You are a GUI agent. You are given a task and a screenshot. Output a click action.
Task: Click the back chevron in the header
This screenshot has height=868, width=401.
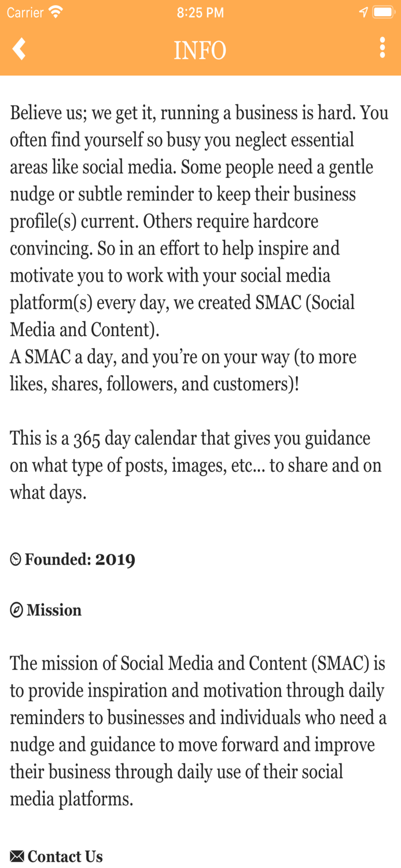coord(19,49)
